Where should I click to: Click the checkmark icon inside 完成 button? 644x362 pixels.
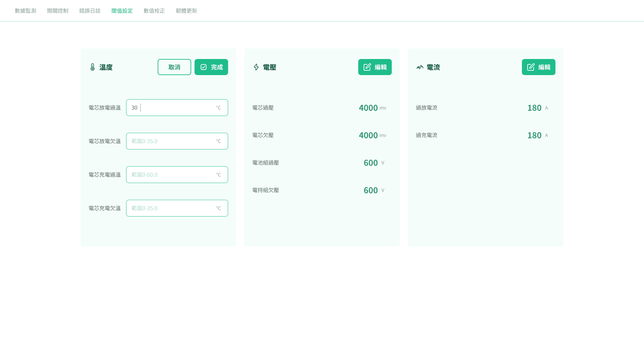204,67
